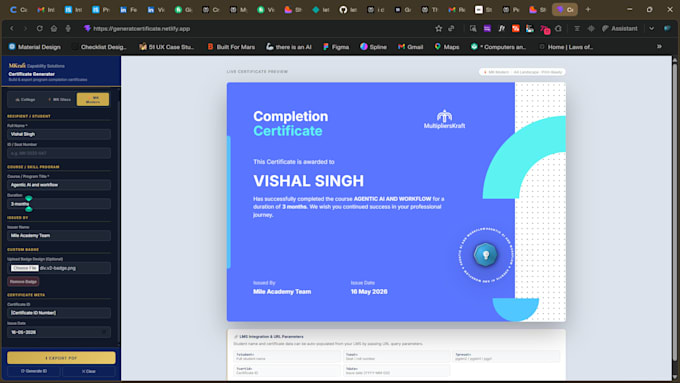Open a new browser tab with plus button
The image size is (680, 383).
(588, 9)
